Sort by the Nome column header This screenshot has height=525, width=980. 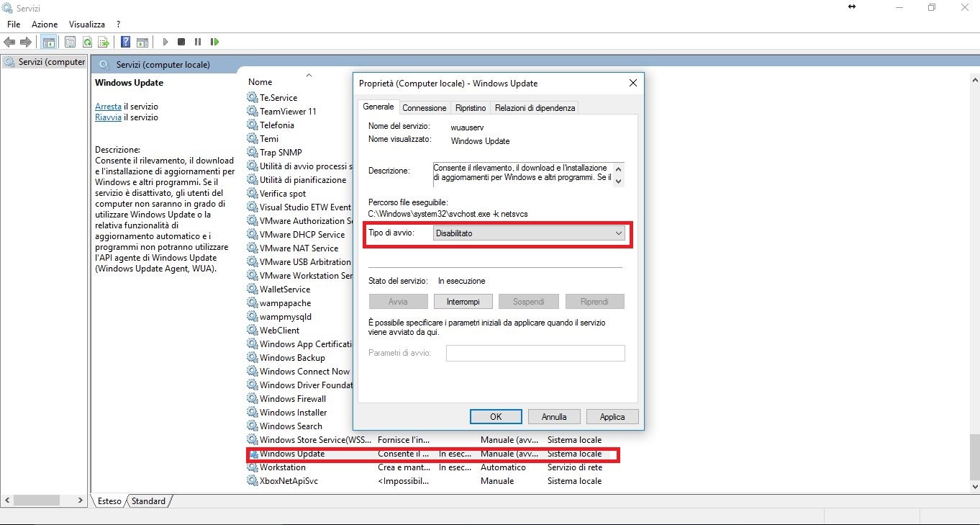point(260,82)
